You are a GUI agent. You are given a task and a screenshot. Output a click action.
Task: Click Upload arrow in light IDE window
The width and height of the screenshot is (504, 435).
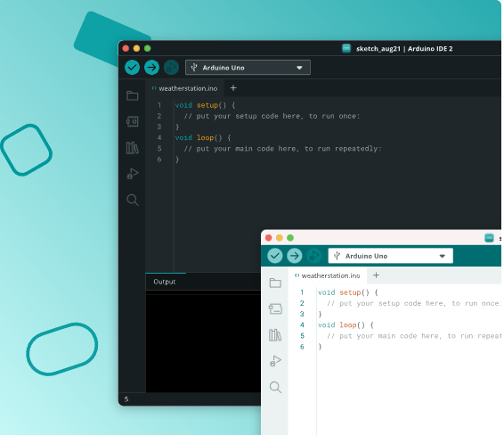coord(295,256)
